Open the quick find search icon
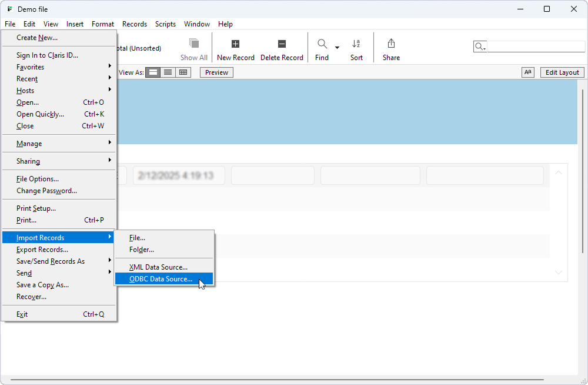 pyautogui.click(x=480, y=47)
